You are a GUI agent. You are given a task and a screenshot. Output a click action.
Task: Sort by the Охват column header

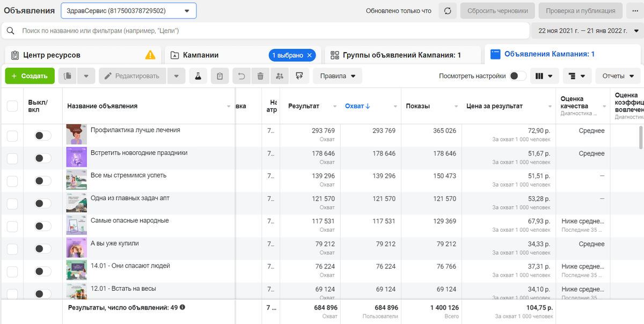point(357,106)
